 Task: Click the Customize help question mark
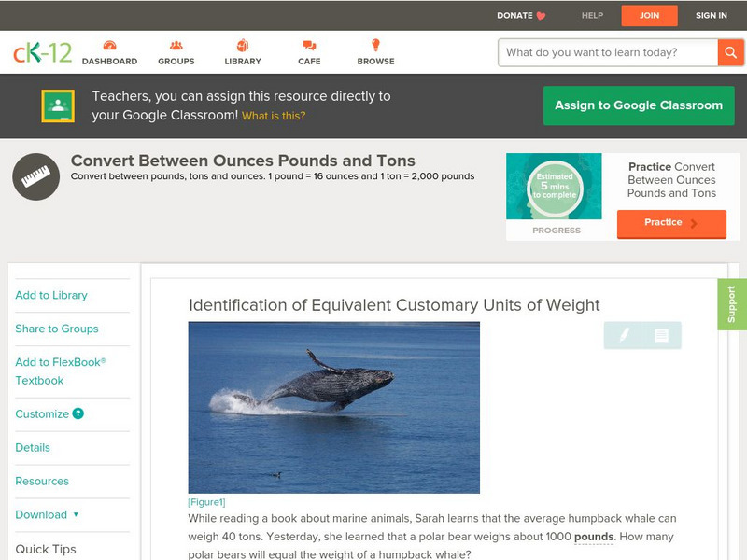[x=78, y=413]
